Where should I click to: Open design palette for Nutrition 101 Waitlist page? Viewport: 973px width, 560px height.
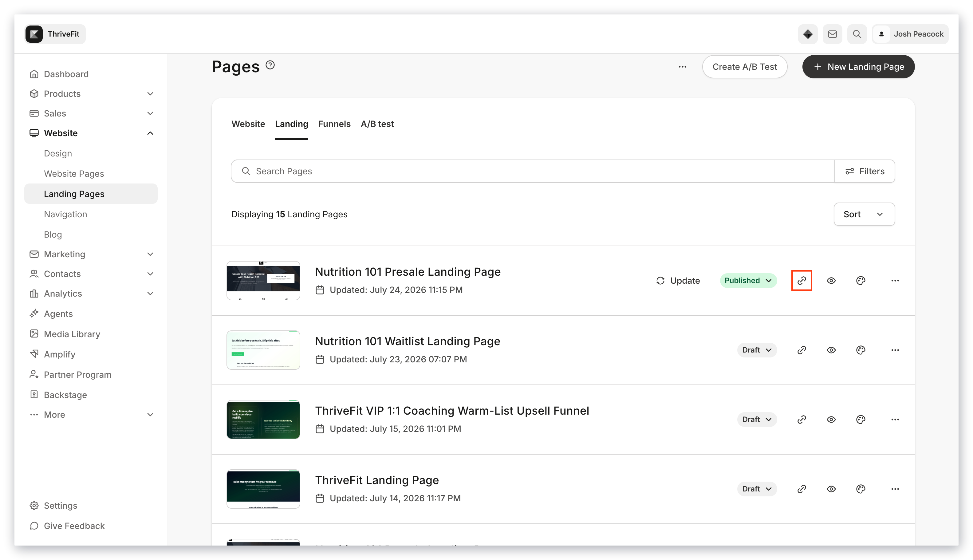tap(860, 350)
